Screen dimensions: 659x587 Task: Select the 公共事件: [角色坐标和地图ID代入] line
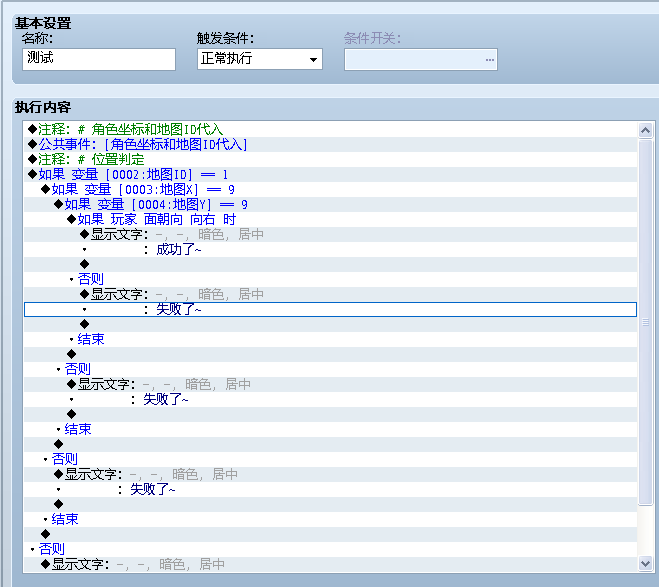[x=330, y=145]
